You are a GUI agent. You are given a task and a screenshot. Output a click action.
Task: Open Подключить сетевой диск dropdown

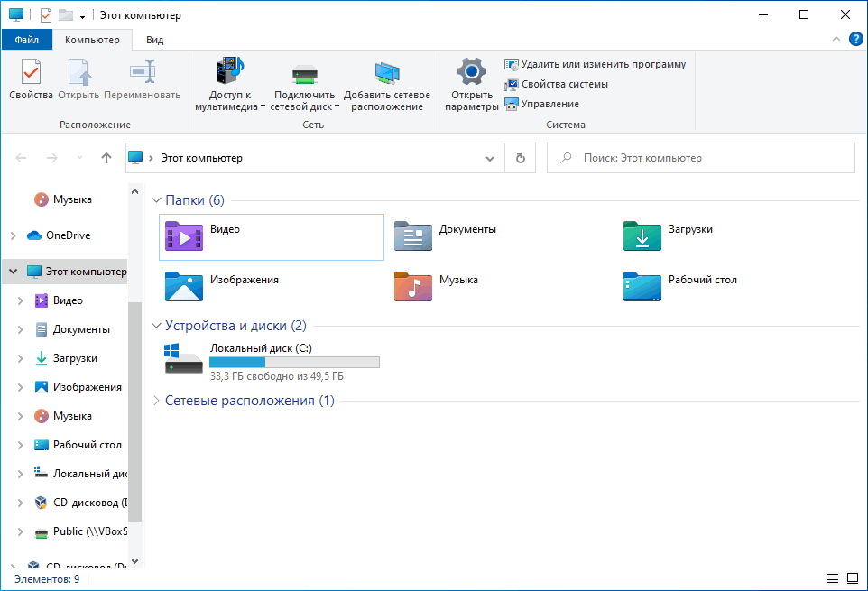(304, 84)
